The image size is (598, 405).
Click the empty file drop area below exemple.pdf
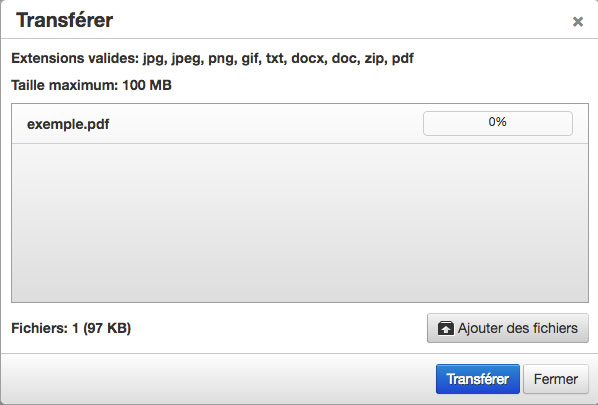click(300, 223)
